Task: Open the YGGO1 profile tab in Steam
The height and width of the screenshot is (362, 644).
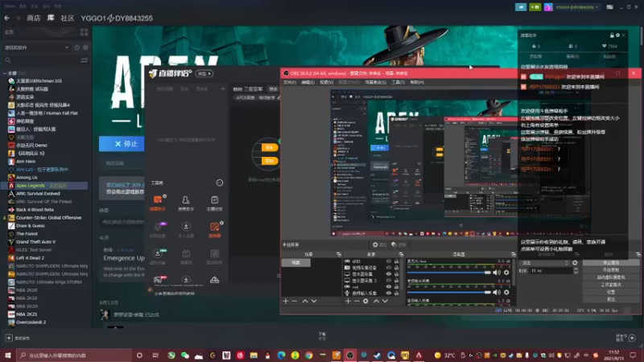Action: tap(117, 18)
